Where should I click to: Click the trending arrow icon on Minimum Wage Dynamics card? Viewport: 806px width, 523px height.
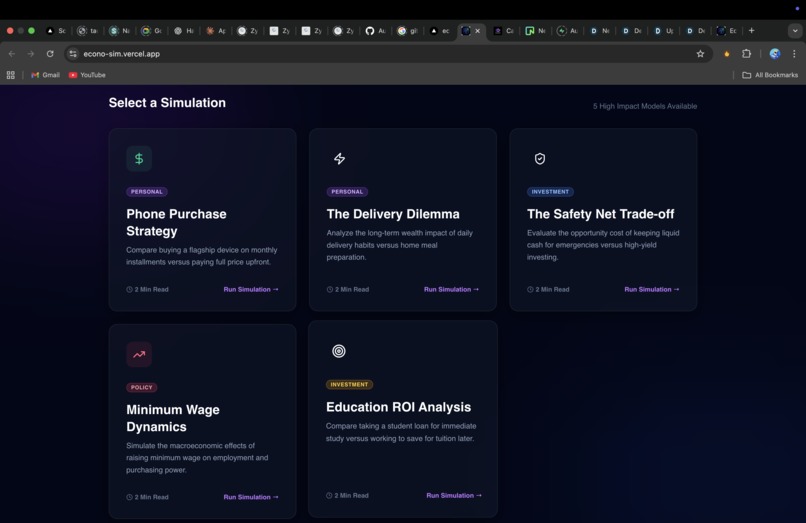point(139,354)
